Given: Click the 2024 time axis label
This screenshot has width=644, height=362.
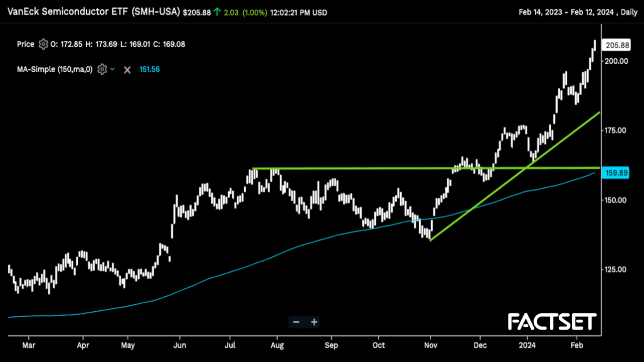Looking at the screenshot, I should pyautogui.click(x=527, y=345).
